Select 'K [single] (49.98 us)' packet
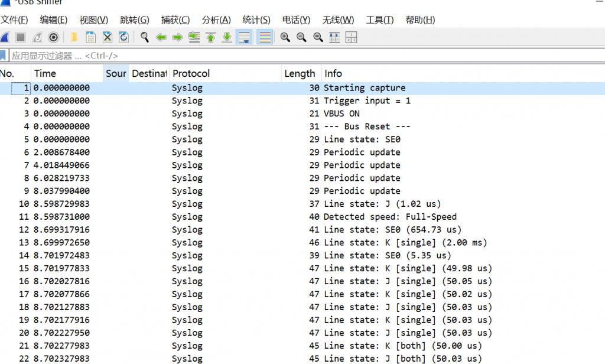 (302, 268)
